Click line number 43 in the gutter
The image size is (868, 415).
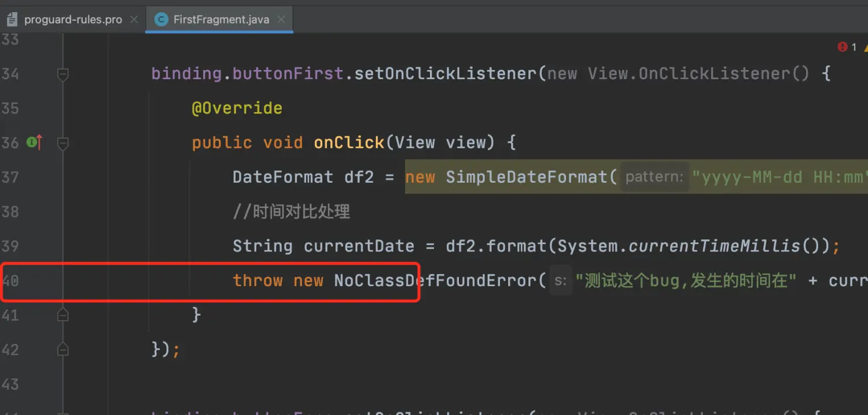coord(10,384)
